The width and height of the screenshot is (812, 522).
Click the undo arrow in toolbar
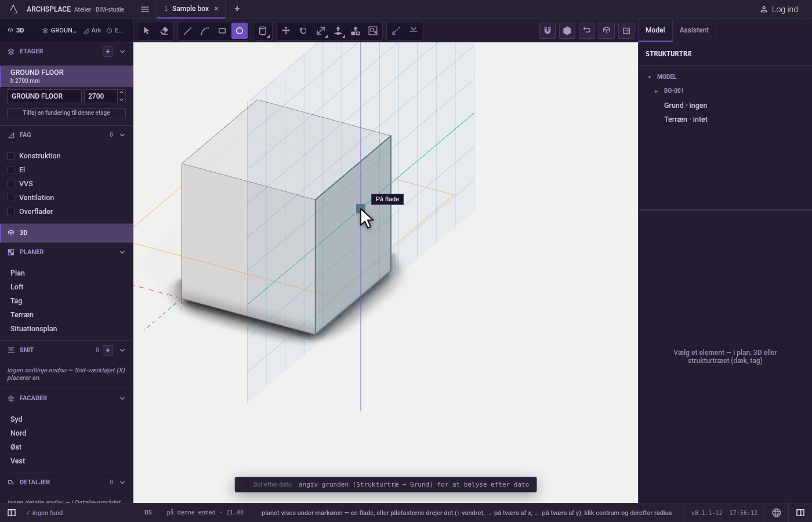point(587,31)
